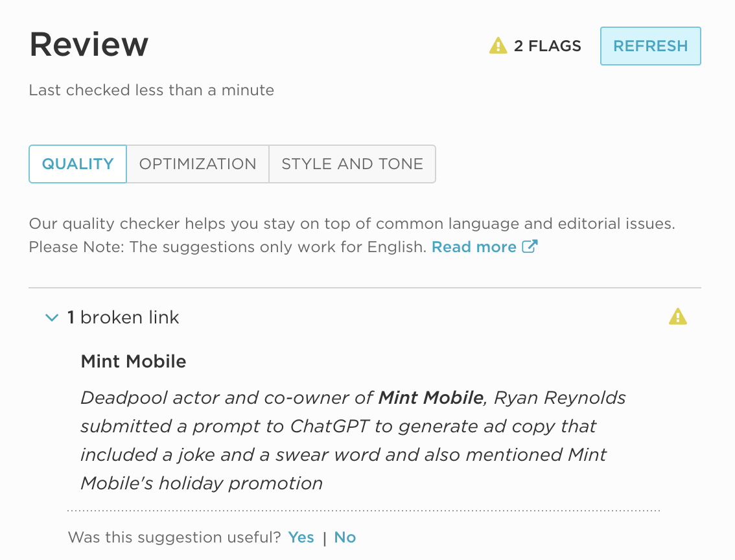Mark the suggestion useful with Yes
735x560 pixels.
click(301, 537)
